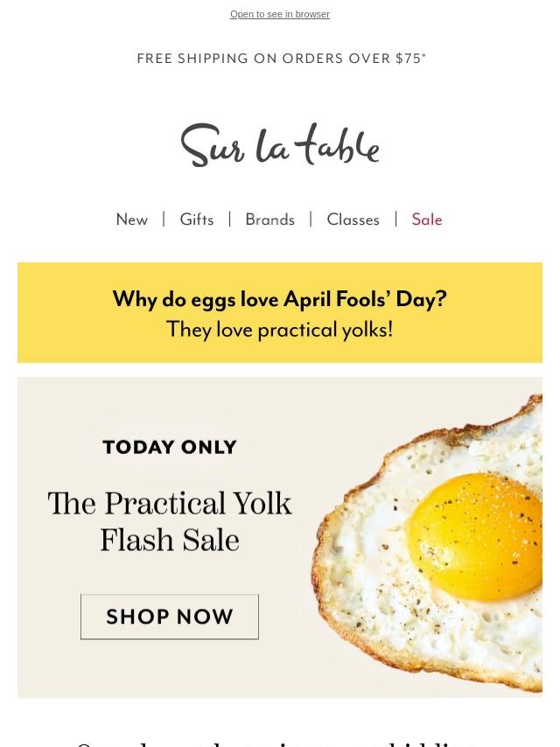560x747 pixels.
Task: Open the Gifts navigation link
Action: pos(197,220)
